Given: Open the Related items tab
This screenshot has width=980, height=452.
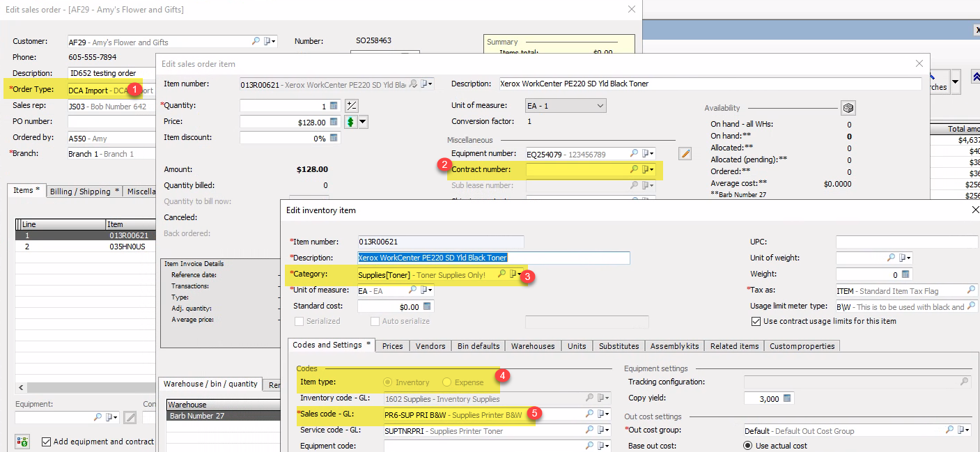Looking at the screenshot, I should tap(734, 345).
